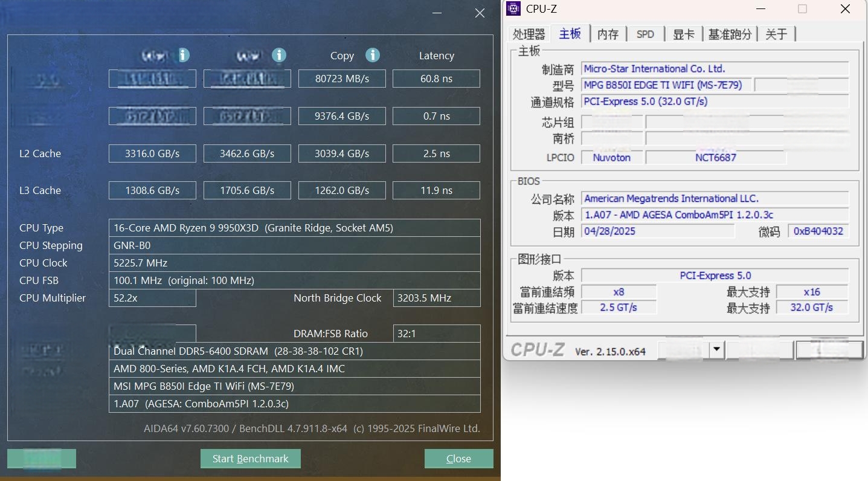Viewport: 868px width, 481px height.
Task: Click L3 Cache read value 1308.6 GB/s
Action: coord(152,190)
